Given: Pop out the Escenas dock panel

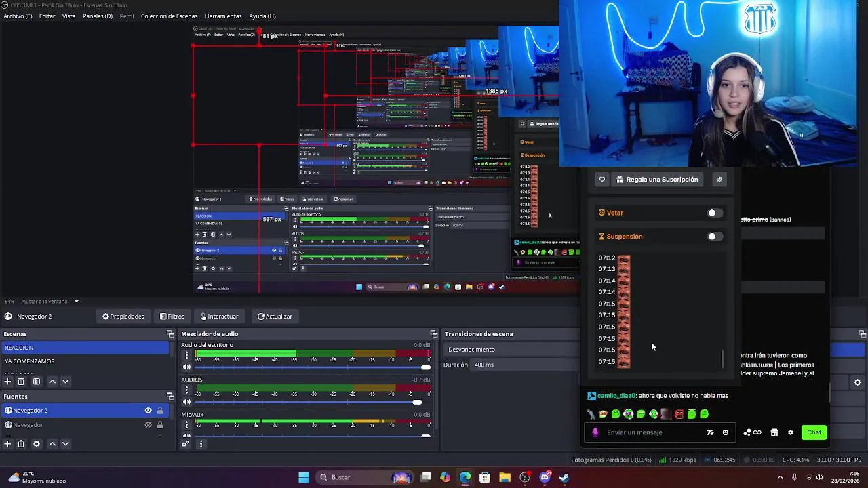Looking at the screenshot, I should [170, 334].
